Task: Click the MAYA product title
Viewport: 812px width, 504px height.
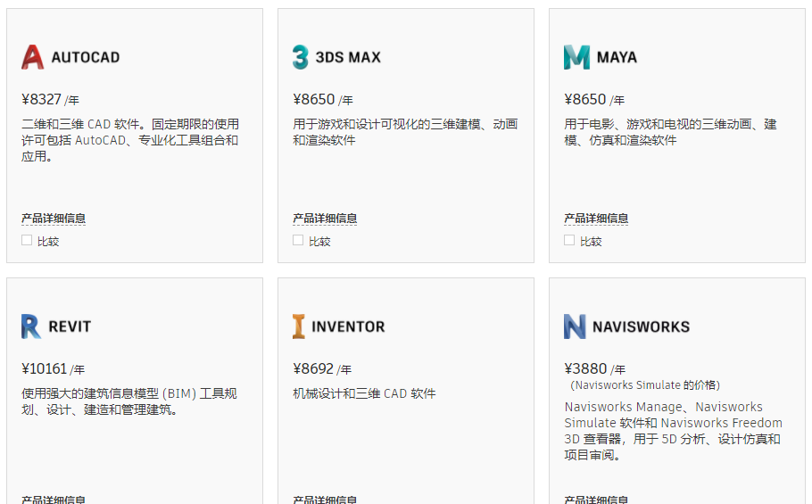Action: tap(617, 57)
